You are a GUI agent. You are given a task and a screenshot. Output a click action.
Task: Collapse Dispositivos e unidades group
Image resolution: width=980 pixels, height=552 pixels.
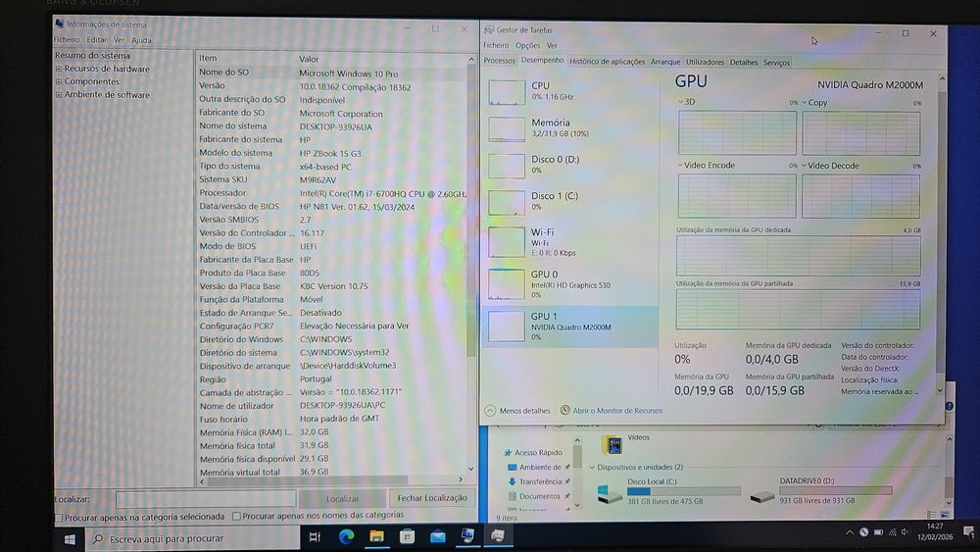pyautogui.click(x=592, y=467)
